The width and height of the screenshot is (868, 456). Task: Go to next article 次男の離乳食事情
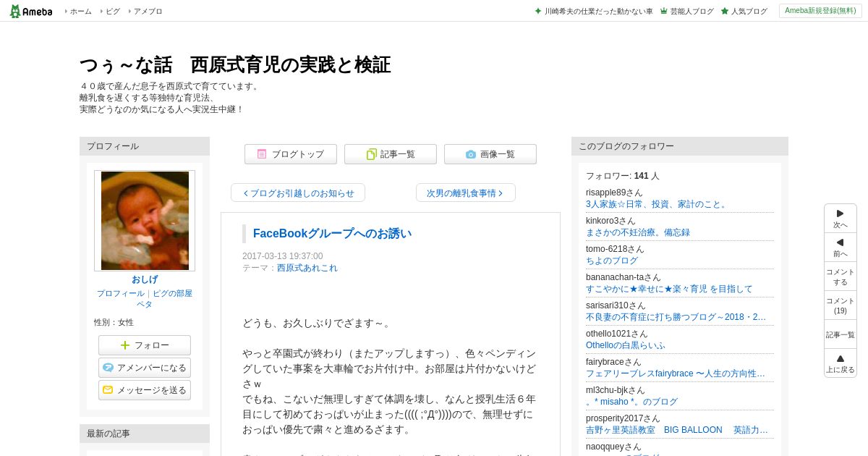[466, 193]
